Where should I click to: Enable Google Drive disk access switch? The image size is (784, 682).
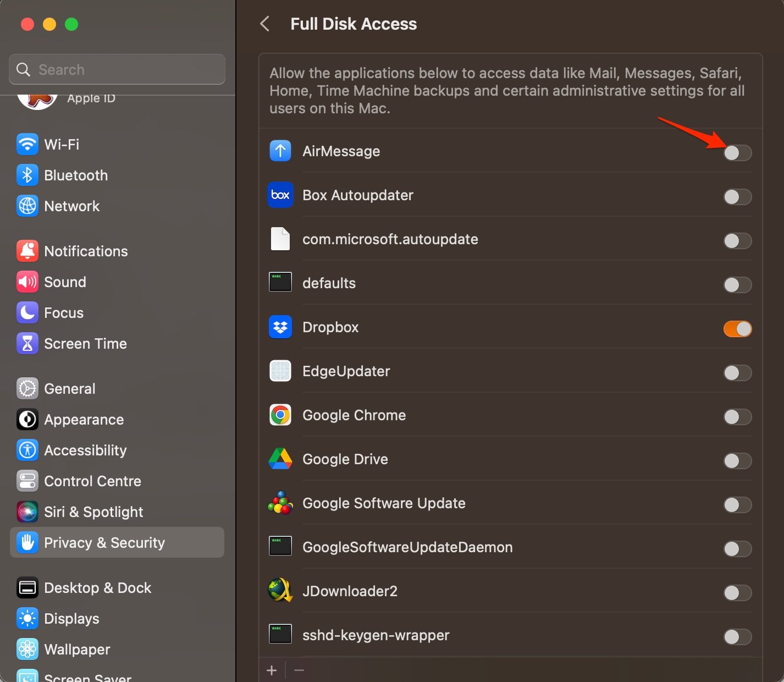pos(737,461)
